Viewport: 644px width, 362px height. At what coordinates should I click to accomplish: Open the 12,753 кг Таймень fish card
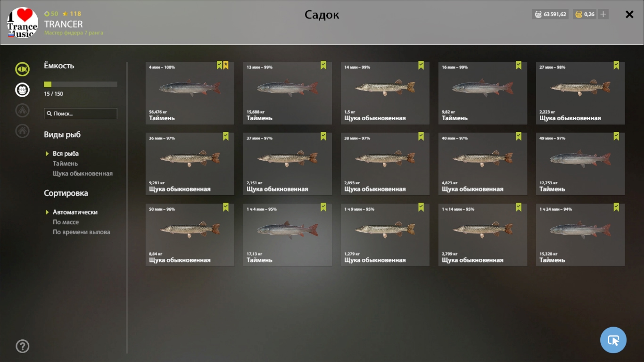580,164
